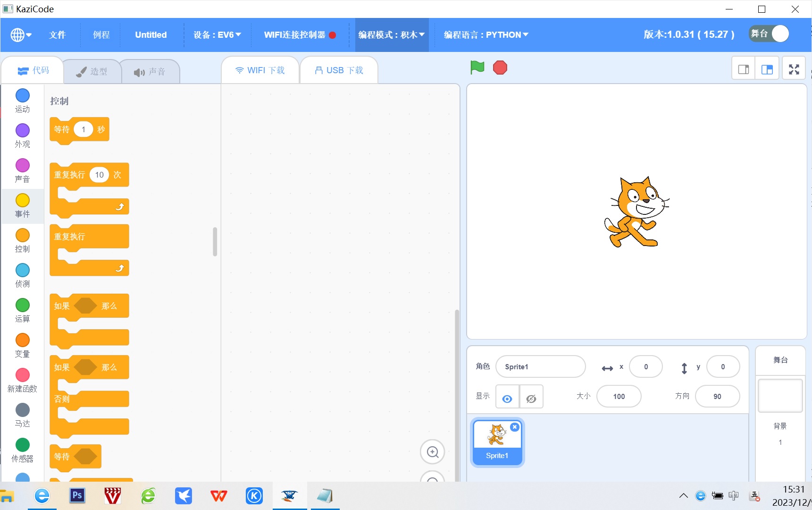Select the 传感器 sensor category
Image resolution: width=812 pixels, height=510 pixels.
(x=22, y=450)
